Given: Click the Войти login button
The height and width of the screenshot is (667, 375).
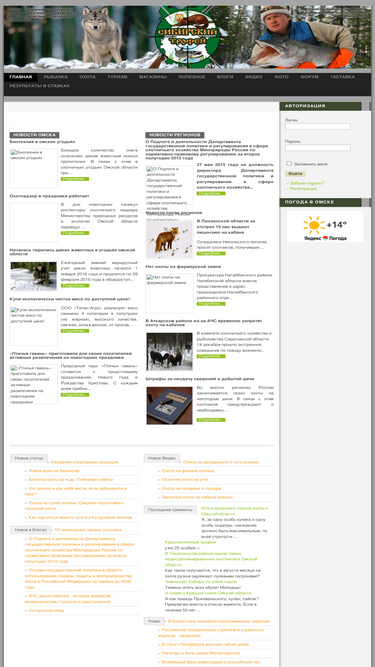Looking at the screenshot, I should click(295, 174).
